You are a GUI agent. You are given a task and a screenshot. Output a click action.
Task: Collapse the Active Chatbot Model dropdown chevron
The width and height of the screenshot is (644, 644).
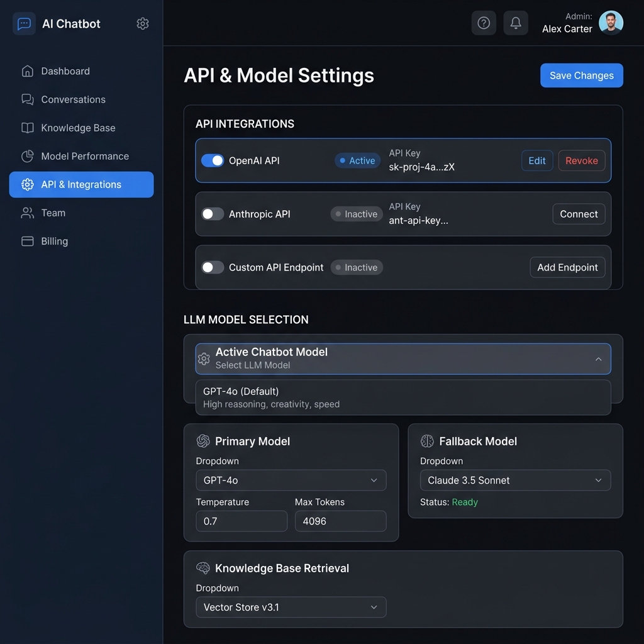coord(599,359)
